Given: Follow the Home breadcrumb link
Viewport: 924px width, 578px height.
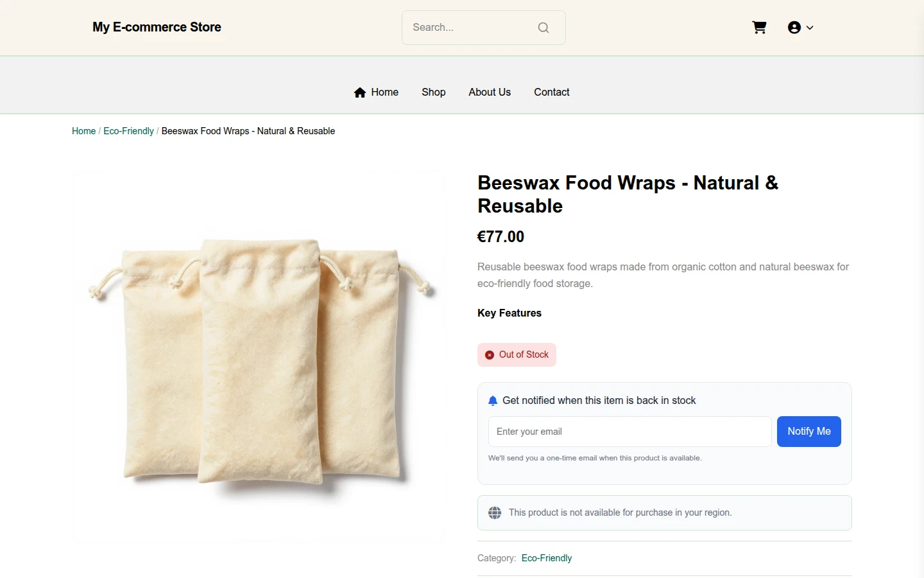Looking at the screenshot, I should click(x=83, y=131).
